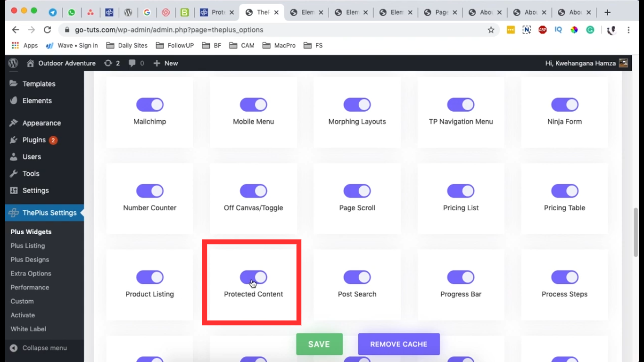644x362 pixels.
Task: Open the IQ extension
Action: coord(558,30)
